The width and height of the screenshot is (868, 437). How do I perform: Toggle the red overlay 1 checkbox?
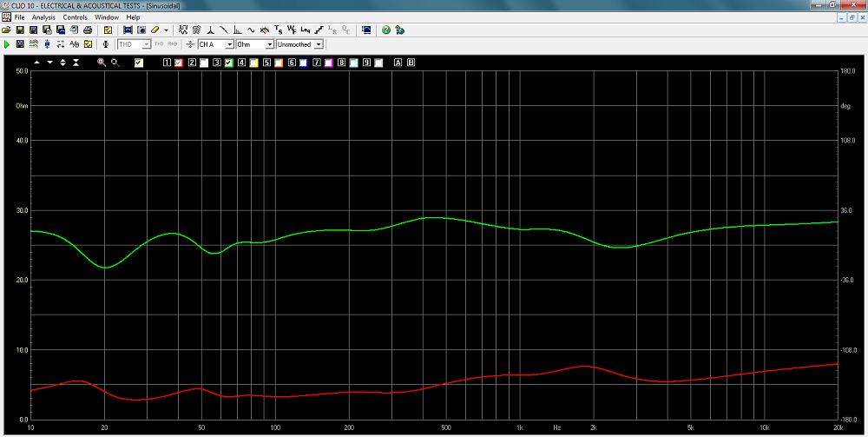(179, 63)
